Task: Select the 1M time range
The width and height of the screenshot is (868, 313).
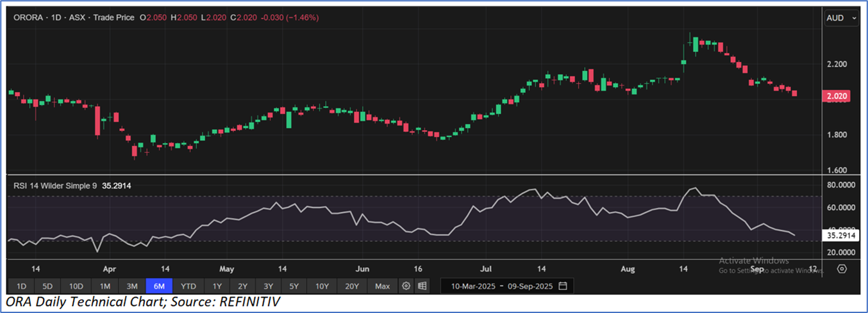Action: click(x=105, y=285)
